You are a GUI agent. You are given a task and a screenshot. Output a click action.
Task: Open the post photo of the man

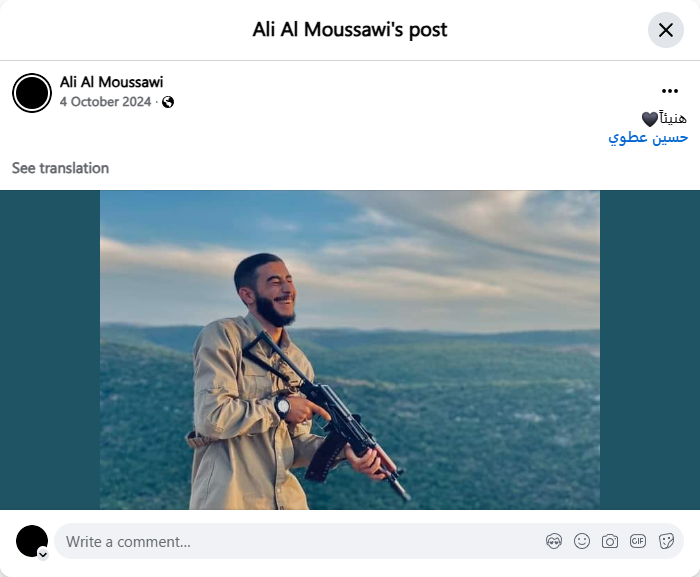tap(350, 350)
